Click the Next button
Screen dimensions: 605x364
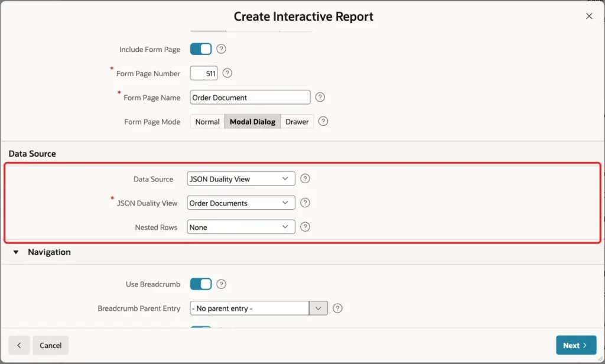point(576,345)
